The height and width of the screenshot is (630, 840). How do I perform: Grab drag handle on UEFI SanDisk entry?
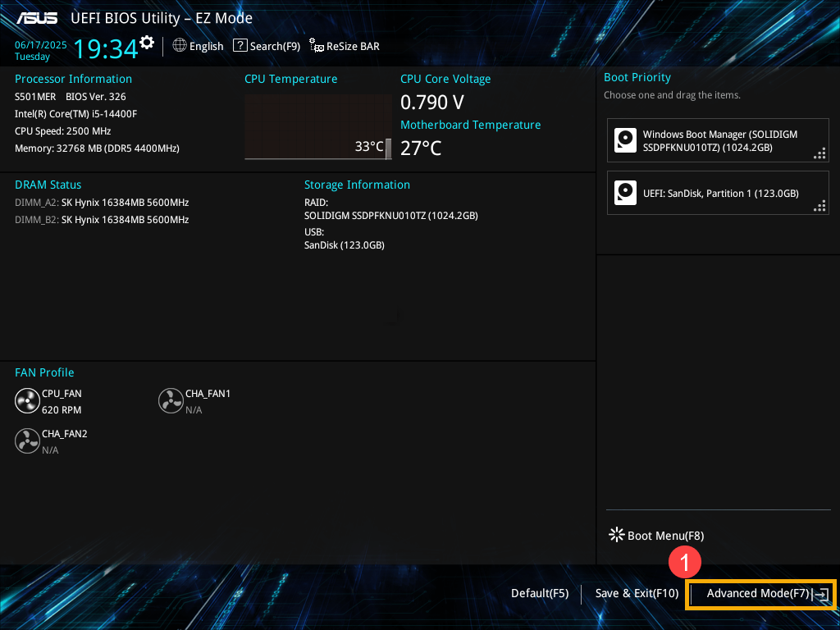[819, 206]
